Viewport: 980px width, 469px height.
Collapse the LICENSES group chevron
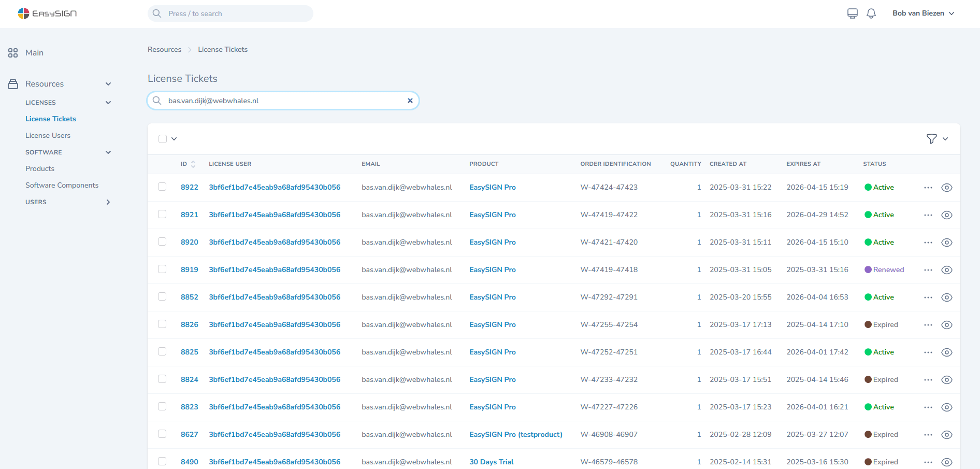pos(108,103)
